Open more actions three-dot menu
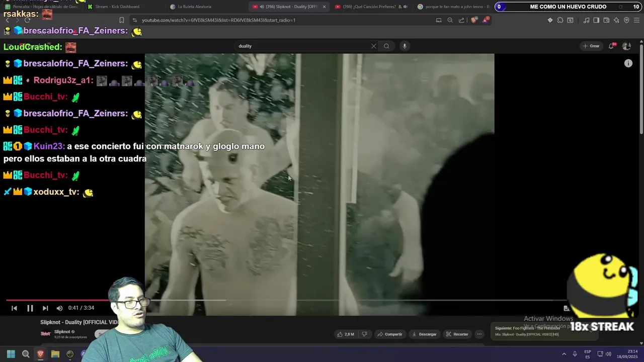644x362 pixels. pos(479,334)
